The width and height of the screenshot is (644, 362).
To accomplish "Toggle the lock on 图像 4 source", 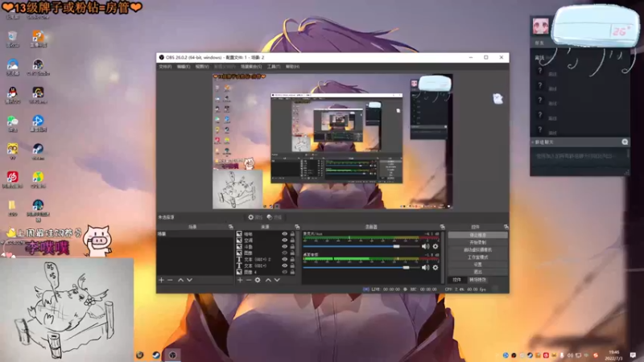I will click(292, 272).
